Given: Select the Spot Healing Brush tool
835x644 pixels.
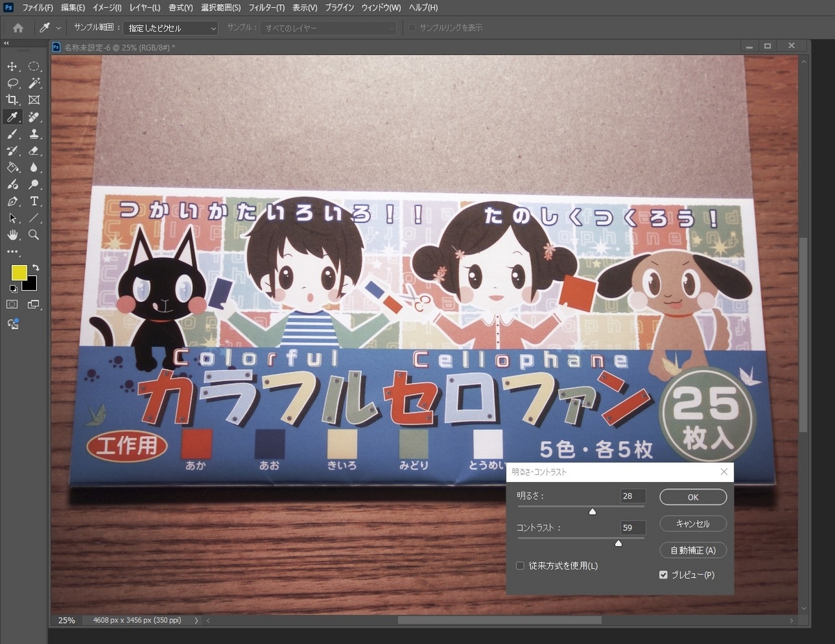Looking at the screenshot, I should point(34,117).
